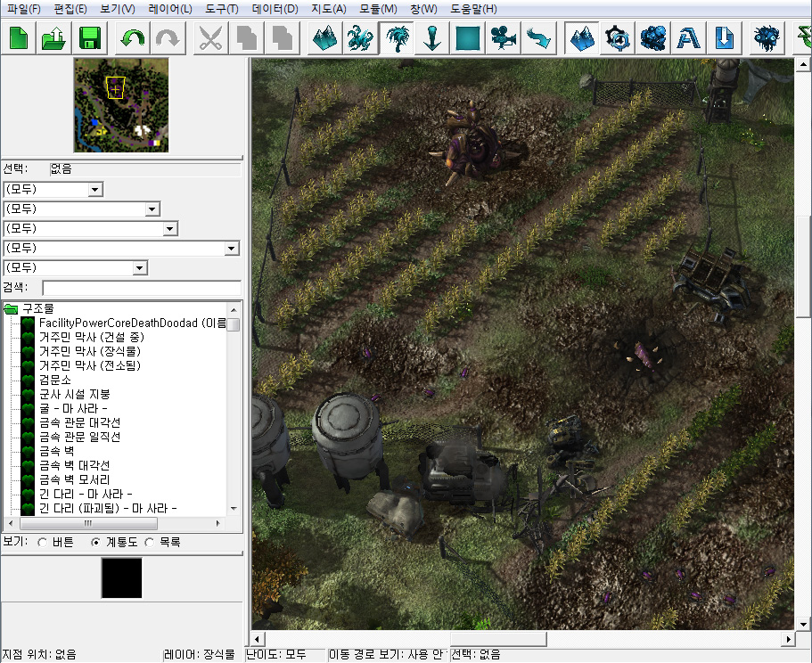Open the 파일(F) menu
The image size is (812, 663).
coord(24,9)
